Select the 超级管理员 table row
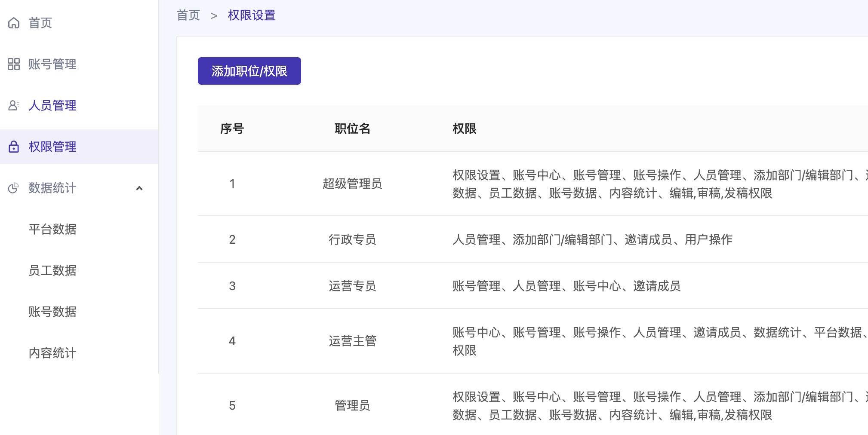This screenshot has height=435, width=868. tap(352, 184)
